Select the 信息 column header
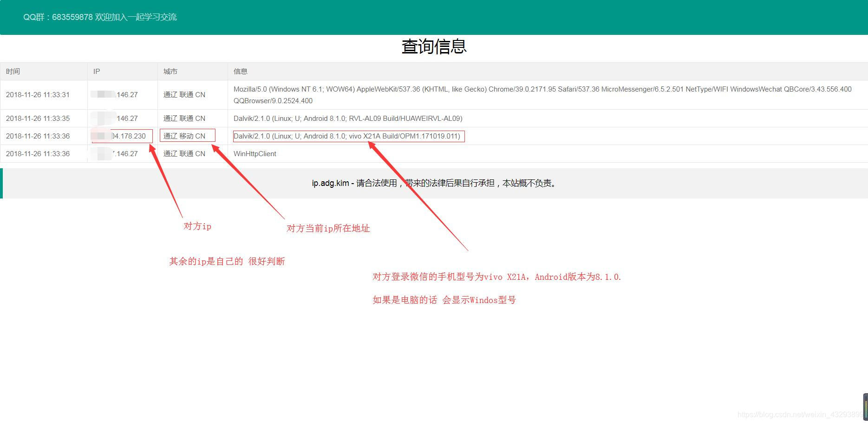Viewport: 868px width, 423px height. click(241, 71)
